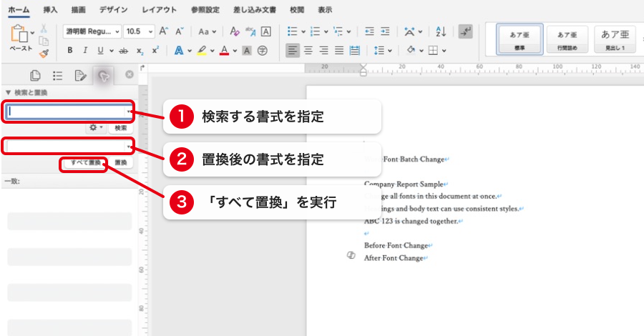Clear all formatting with the eraser A icon
Screen dimensions: 644x336
pyautogui.click(x=235, y=31)
